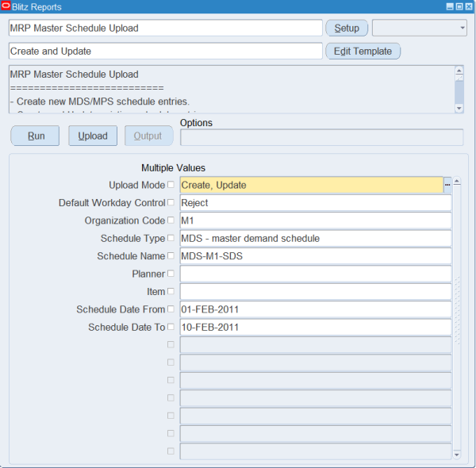Open the Upload Mode list of values button
476x468 pixels.
click(x=447, y=185)
